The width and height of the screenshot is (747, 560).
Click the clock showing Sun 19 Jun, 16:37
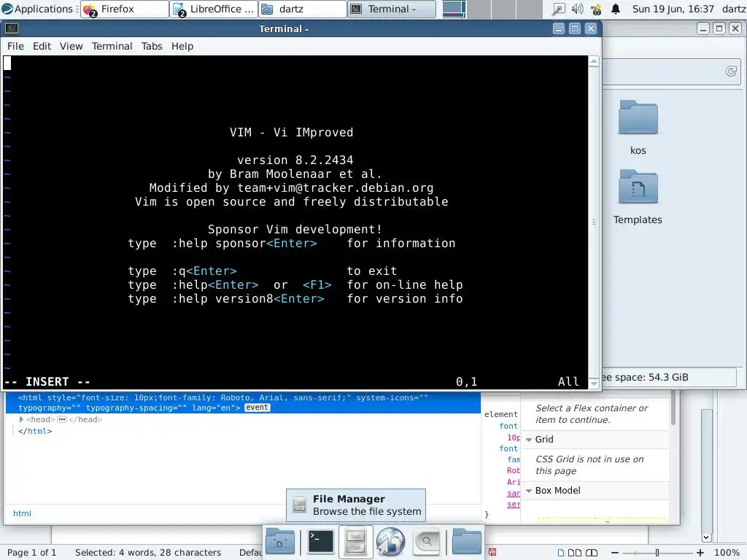673,9
